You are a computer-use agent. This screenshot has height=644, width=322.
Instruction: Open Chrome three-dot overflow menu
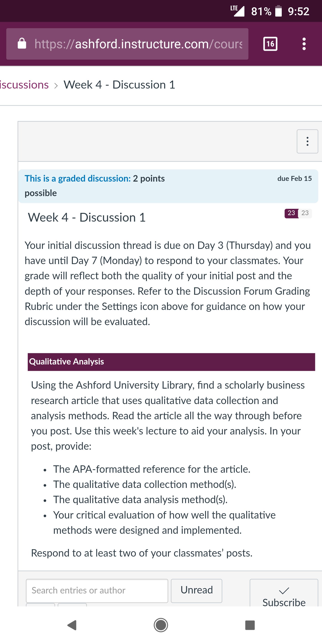click(304, 44)
